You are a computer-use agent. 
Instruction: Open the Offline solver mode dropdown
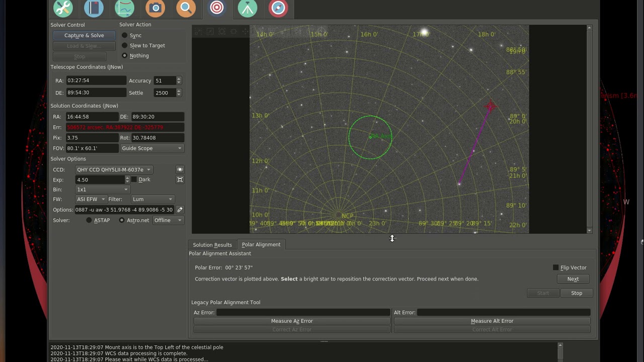(x=168, y=220)
